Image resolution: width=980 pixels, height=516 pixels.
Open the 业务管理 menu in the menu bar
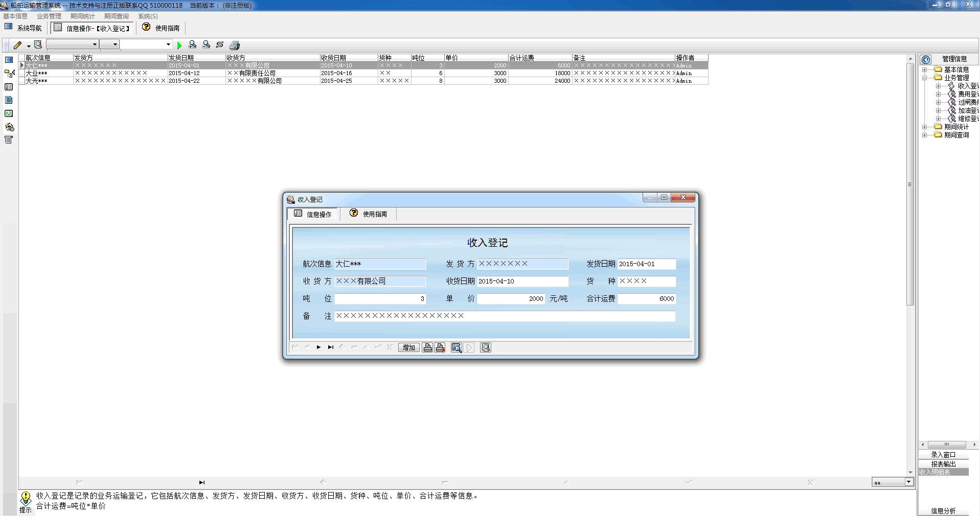[x=49, y=16]
